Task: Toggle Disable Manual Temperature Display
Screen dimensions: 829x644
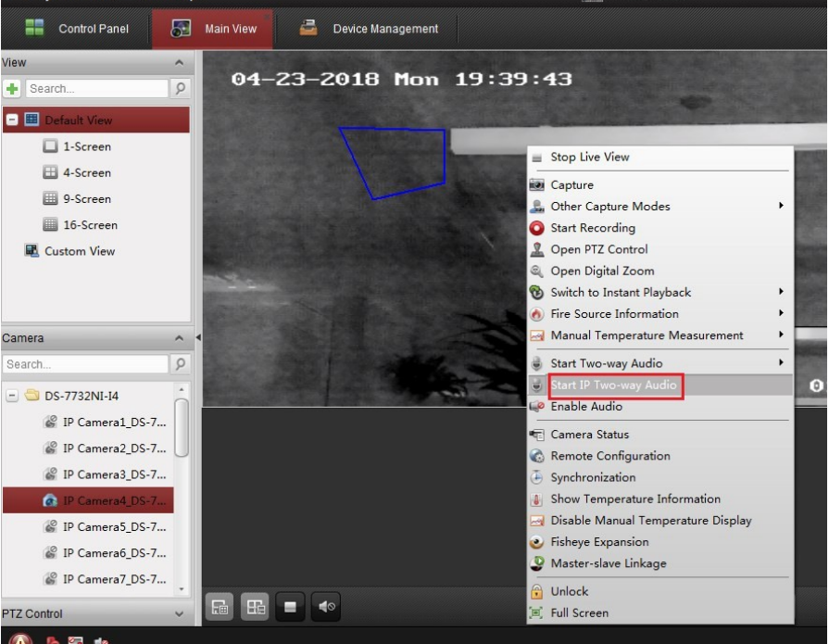Action: [x=650, y=521]
